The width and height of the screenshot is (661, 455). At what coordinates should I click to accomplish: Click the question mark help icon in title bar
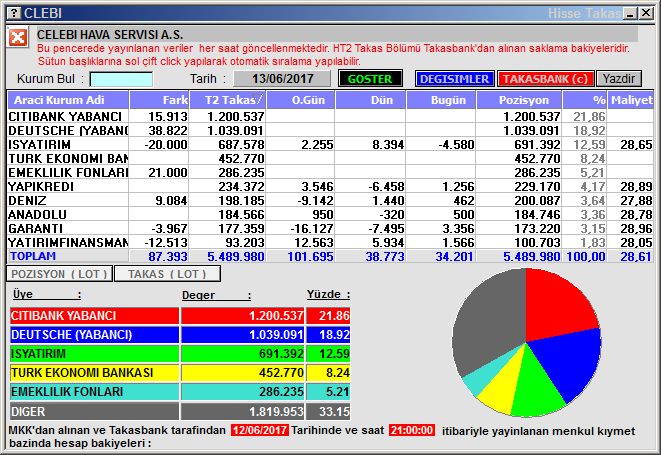pos(14,13)
